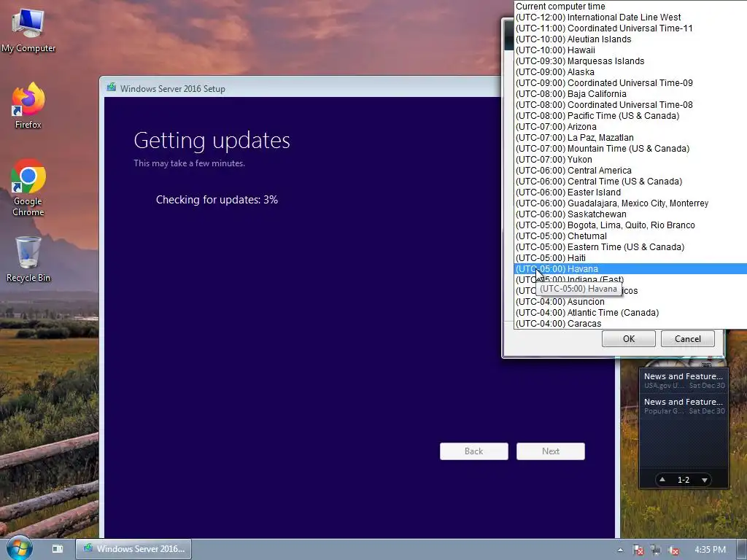Select Atlantic Time (Canada) zone
This screenshot has width=747, height=560.
coord(631,313)
